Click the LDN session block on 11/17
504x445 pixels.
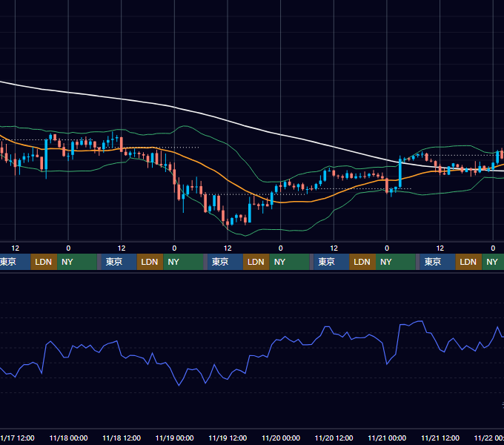pos(44,262)
